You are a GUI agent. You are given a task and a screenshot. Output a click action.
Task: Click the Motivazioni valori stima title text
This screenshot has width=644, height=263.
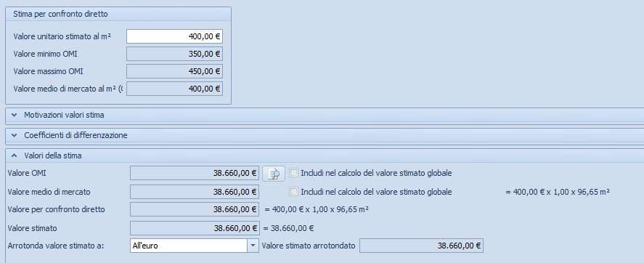coord(64,115)
